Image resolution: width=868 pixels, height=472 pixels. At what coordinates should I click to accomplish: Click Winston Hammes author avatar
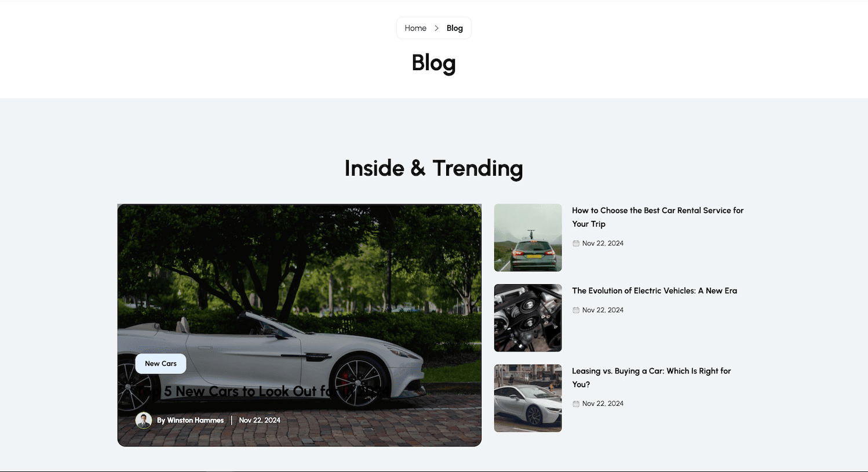pos(144,420)
